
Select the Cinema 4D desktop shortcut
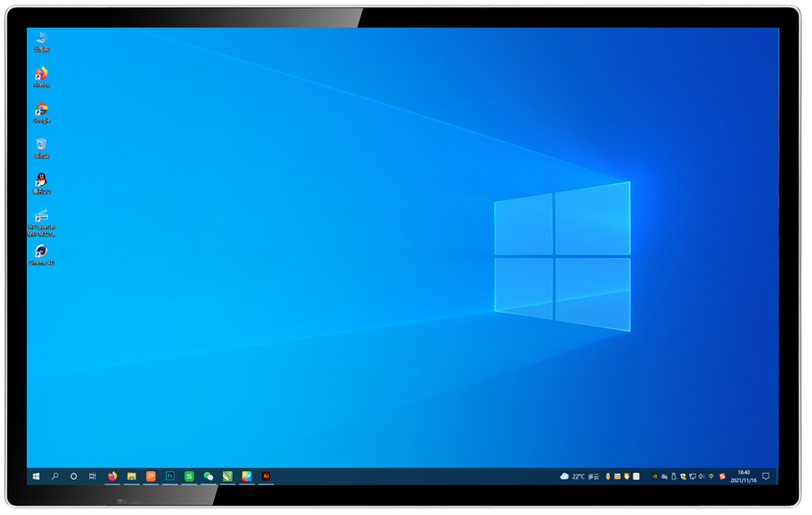click(x=41, y=252)
